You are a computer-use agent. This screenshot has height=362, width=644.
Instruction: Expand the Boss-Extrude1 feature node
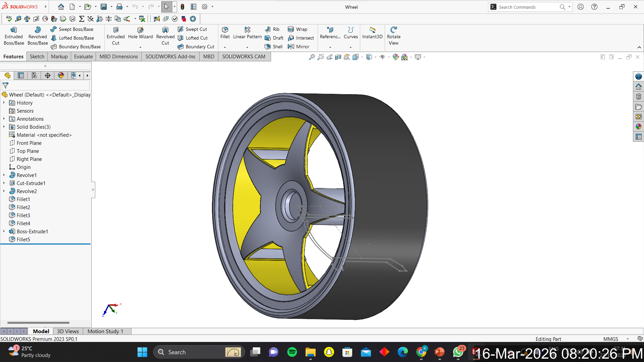(x=4, y=231)
